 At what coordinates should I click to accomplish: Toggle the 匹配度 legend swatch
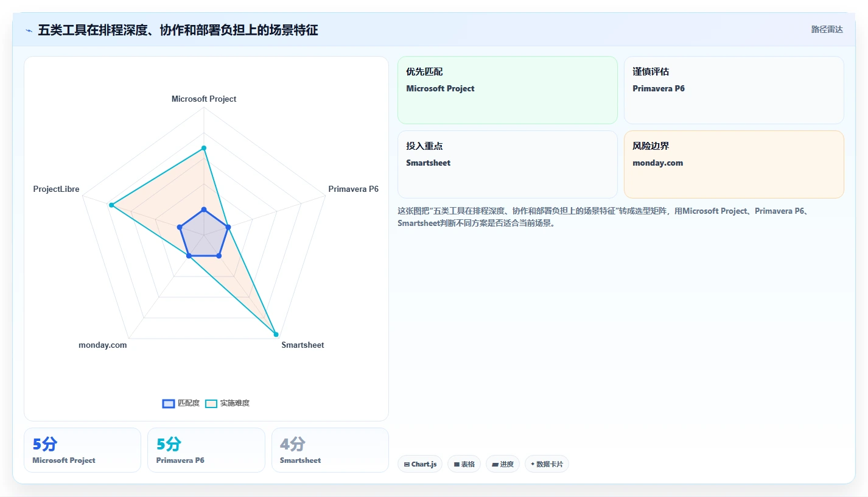click(x=169, y=403)
